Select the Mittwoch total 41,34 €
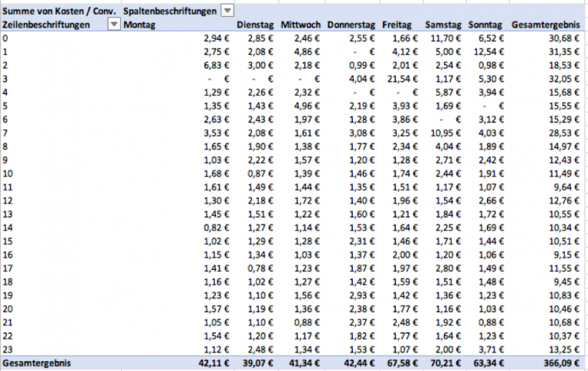Screen dimensions: 588x371 [304, 363]
